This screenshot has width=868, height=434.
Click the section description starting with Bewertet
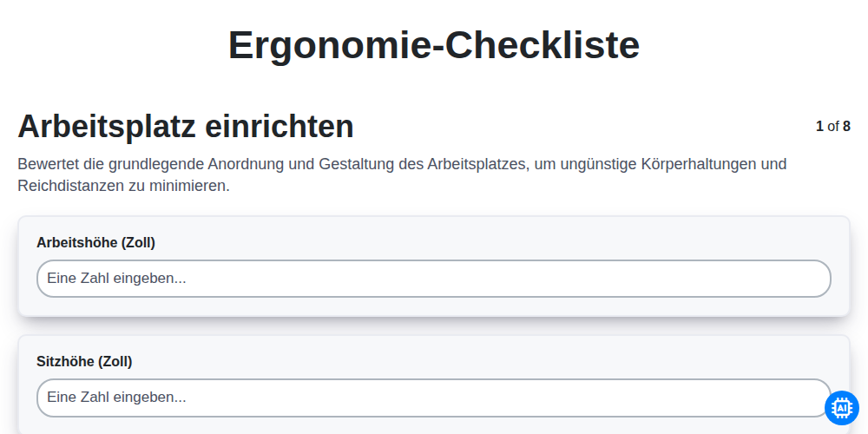pos(402,175)
